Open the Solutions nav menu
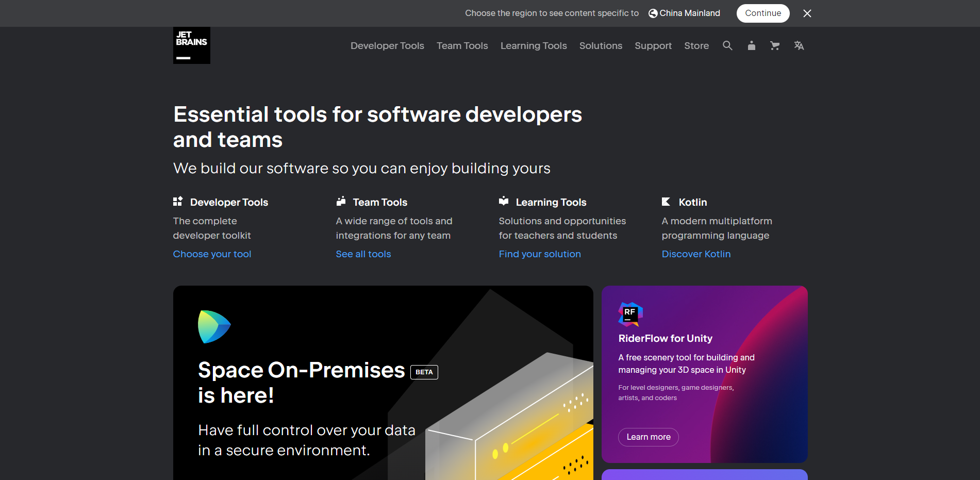 pos(601,46)
